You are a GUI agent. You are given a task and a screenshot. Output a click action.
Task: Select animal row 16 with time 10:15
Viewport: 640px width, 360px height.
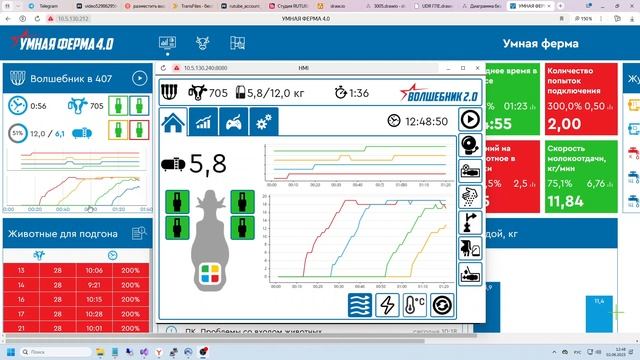click(x=76, y=299)
